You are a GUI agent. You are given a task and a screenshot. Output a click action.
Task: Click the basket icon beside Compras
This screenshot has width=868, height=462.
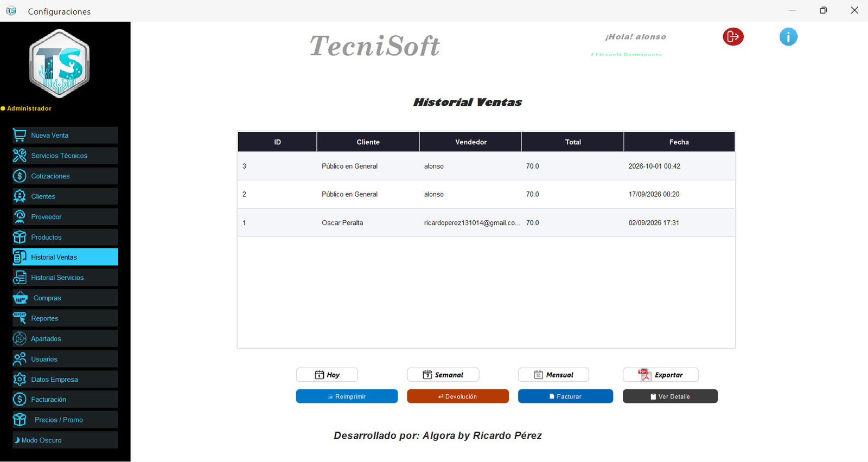click(21, 298)
